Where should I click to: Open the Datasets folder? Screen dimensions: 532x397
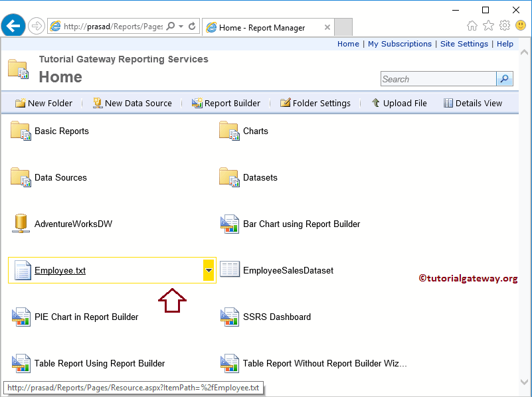tap(259, 177)
